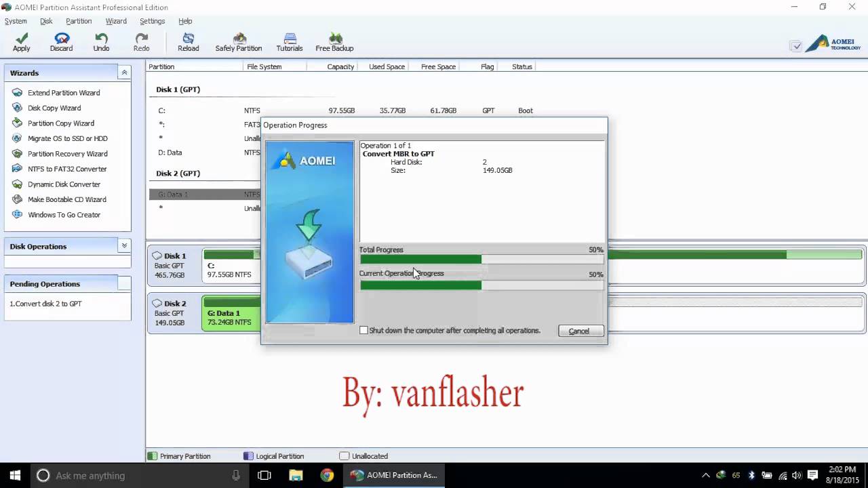
Task: Click the Total Progress bar
Action: [x=481, y=259]
